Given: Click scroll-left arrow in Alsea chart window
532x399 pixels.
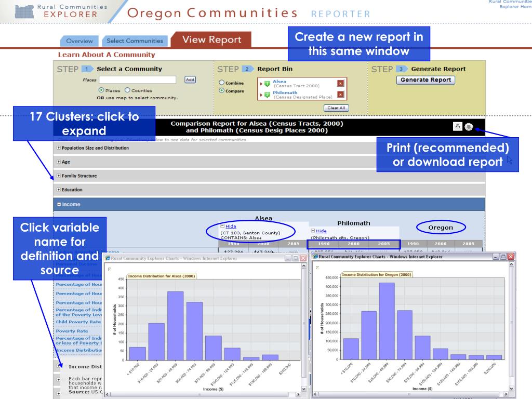Looking at the screenshot, I should tap(107, 394).
